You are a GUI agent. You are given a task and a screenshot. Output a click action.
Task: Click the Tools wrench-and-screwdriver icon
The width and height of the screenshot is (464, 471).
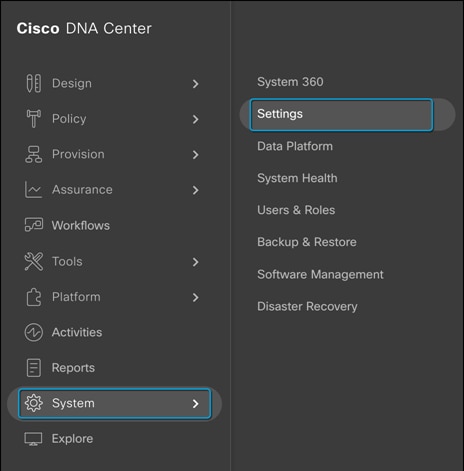click(x=34, y=261)
